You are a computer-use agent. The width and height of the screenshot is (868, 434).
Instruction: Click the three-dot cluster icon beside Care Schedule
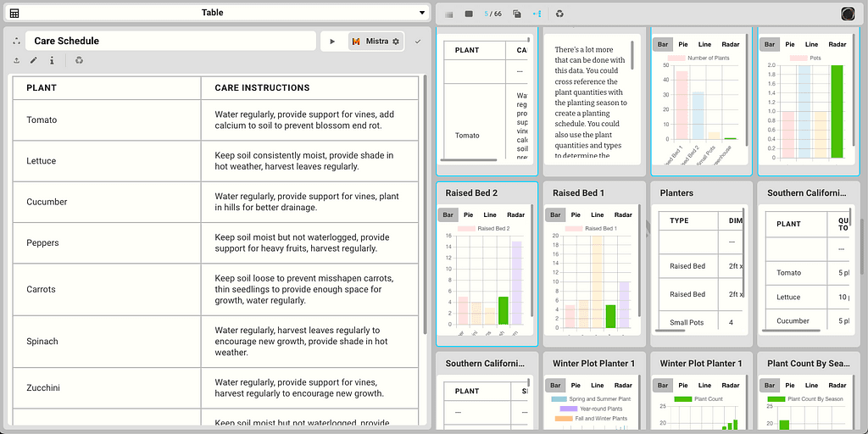point(16,41)
